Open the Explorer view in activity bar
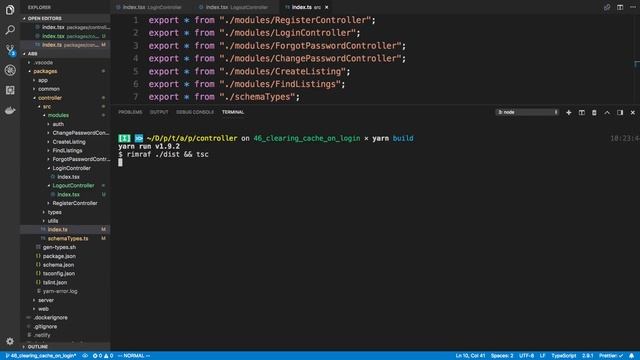The width and height of the screenshot is (640, 360). [10, 9]
